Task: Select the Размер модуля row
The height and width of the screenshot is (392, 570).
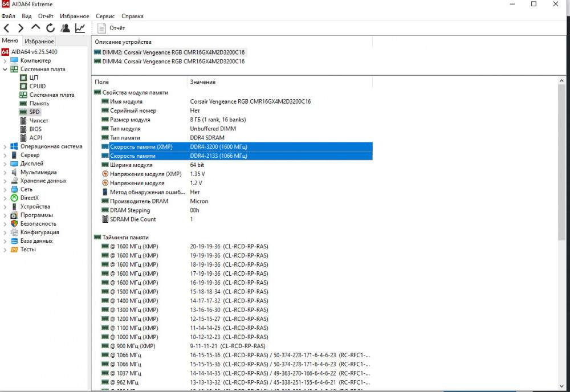Action: pyautogui.click(x=237, y=120)
